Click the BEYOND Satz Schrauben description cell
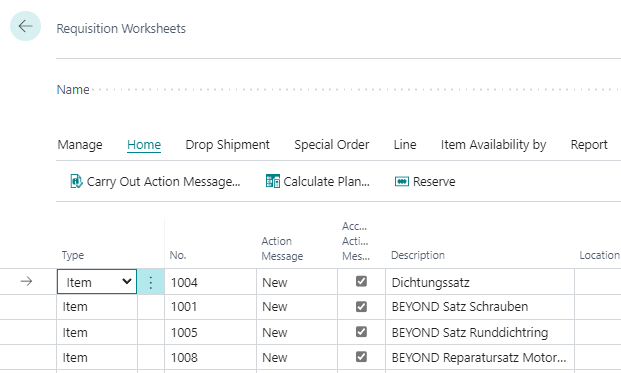 480,307
